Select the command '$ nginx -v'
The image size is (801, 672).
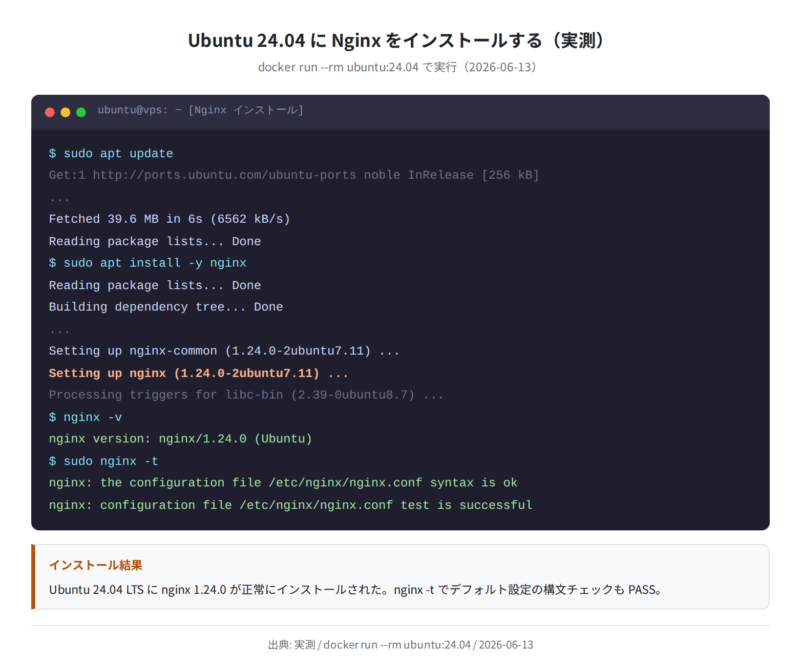point(85,417)
